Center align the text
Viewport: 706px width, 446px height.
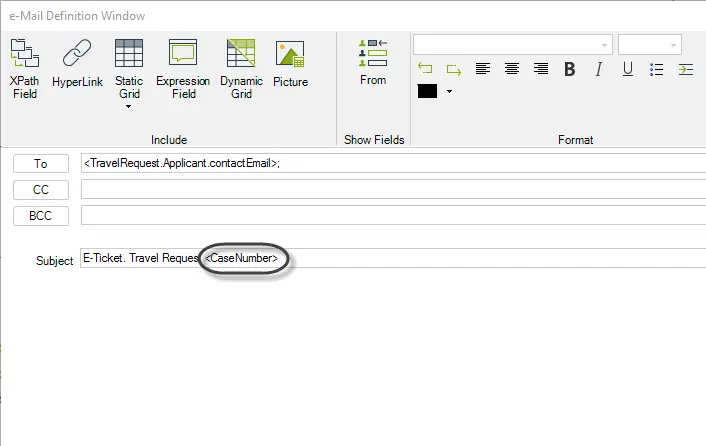pyautogui.click(x=511, y=69)
